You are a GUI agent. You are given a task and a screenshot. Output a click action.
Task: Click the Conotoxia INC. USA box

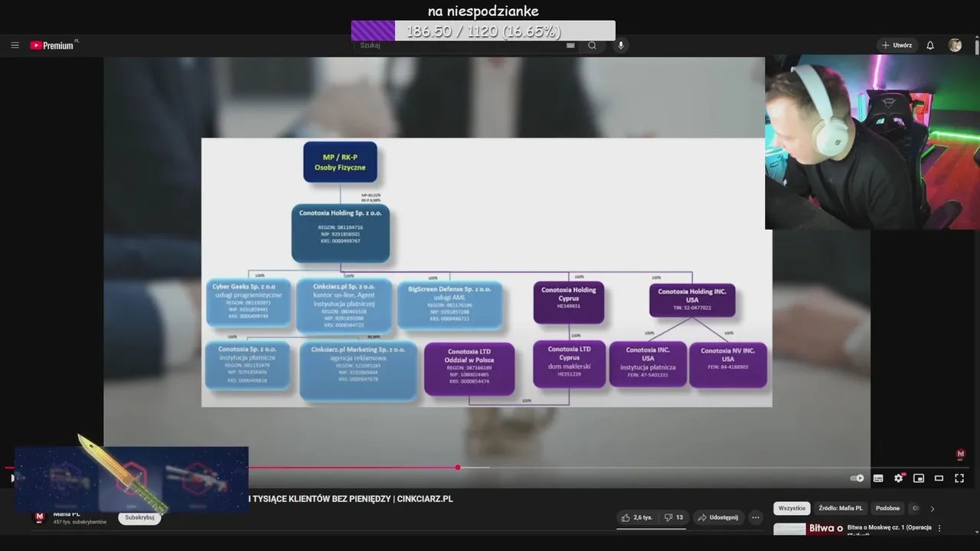tap(648, 364)
